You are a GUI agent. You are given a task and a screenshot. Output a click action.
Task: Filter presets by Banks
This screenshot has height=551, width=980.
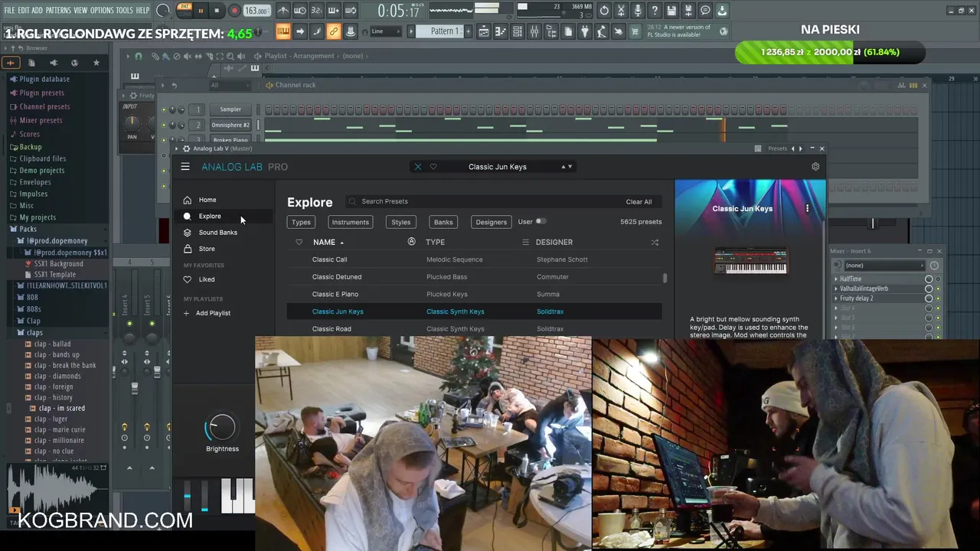point(443,222)
